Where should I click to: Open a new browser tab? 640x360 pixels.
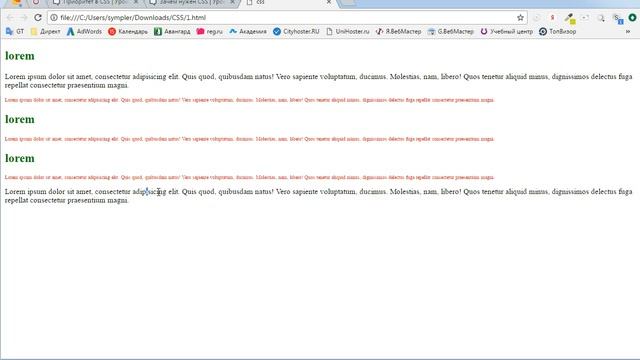pyautogui.click(x=348, y=2)
